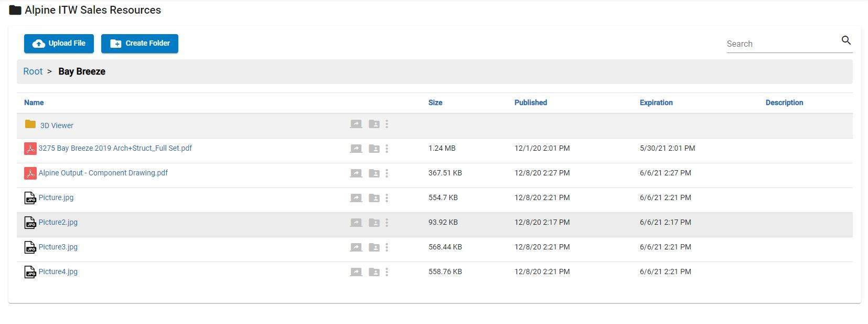Viewport: 868px width, 324px height.
Task: Click the JPG file icon of Picture4.jpg
Action: (x=30, y=272)
